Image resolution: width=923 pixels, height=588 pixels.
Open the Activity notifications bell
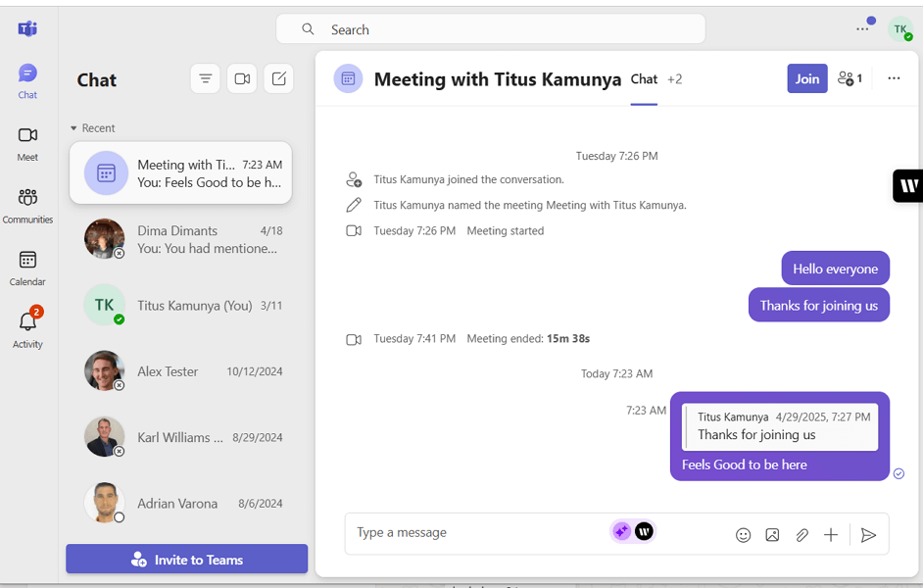pos(27,328)
